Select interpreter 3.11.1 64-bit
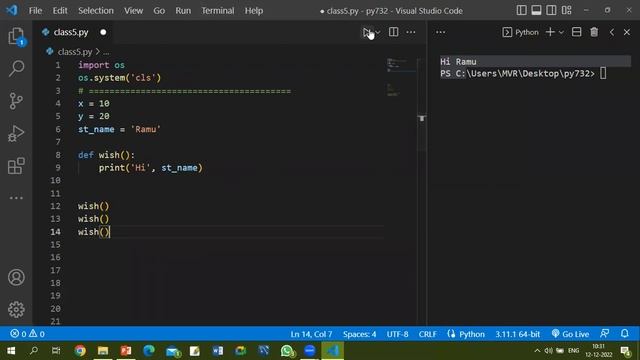Screen dimensions: 640x360 518,334
